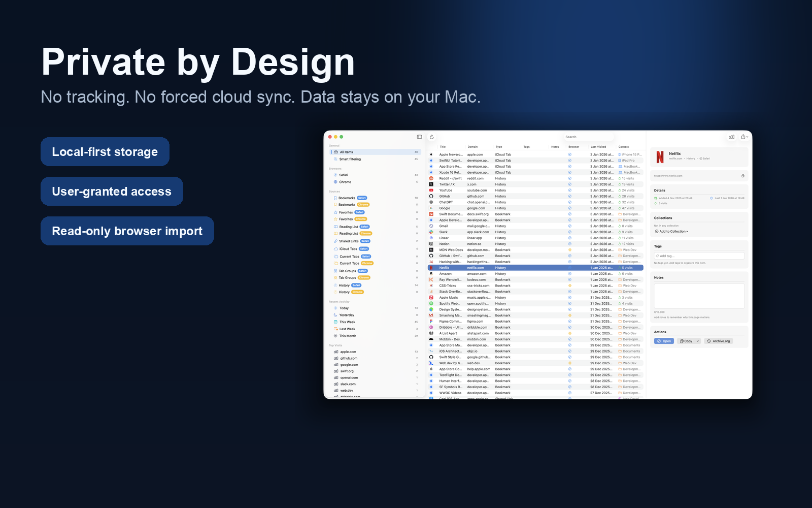Image resolution: width=812 pixels, height=508 pixels.
Task: Click the share icon above the Netflix details
Action: [742, 136]
